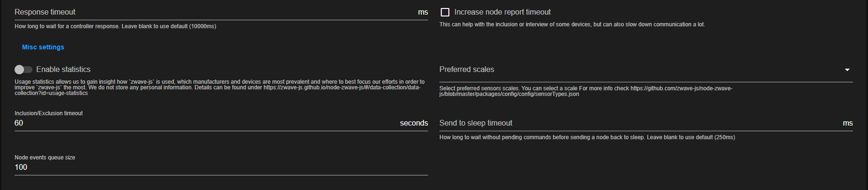868x190 pixels.
Task: Click the seconds suffix of Inclusion/Exclusion timeout
Action: coord(414,123)
